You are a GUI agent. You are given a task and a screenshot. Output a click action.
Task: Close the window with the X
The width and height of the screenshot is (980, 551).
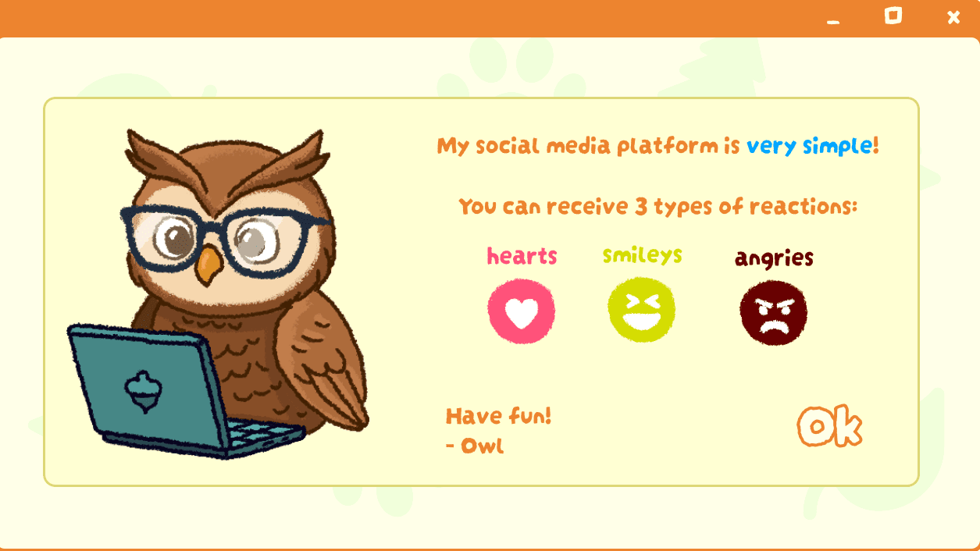953,17
